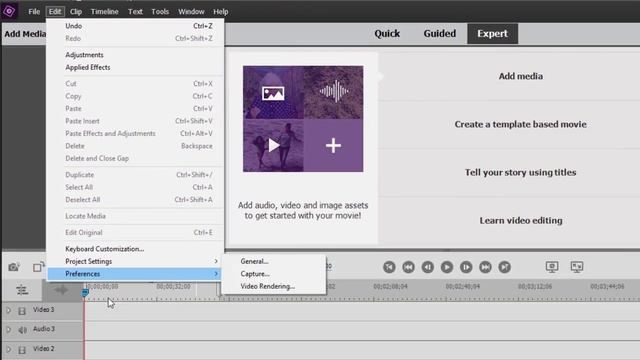Click the render monitor icon

(552, 267)
